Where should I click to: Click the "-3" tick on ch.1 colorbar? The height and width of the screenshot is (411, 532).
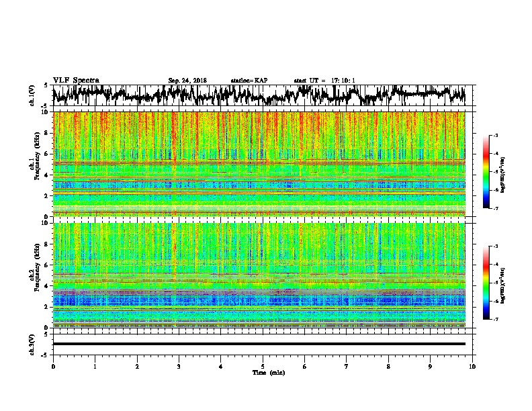click(x=495, y=135)
